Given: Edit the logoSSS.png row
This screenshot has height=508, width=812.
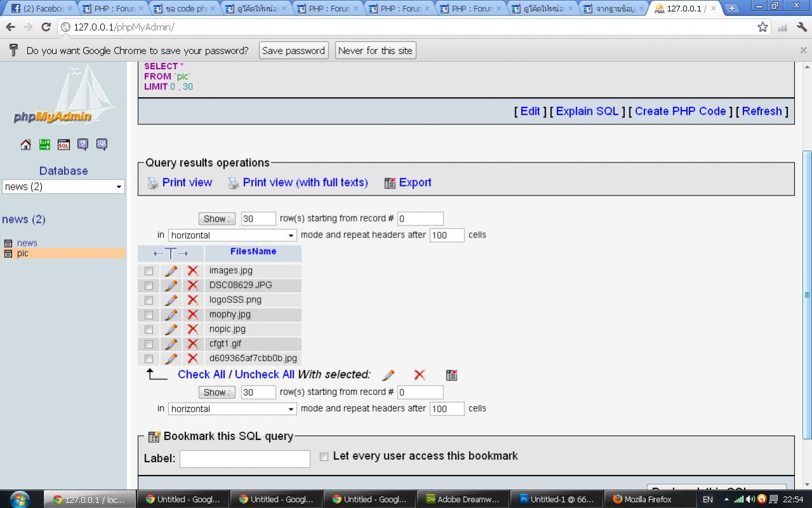Looking at the screenshot, I should tap(171, 300).
